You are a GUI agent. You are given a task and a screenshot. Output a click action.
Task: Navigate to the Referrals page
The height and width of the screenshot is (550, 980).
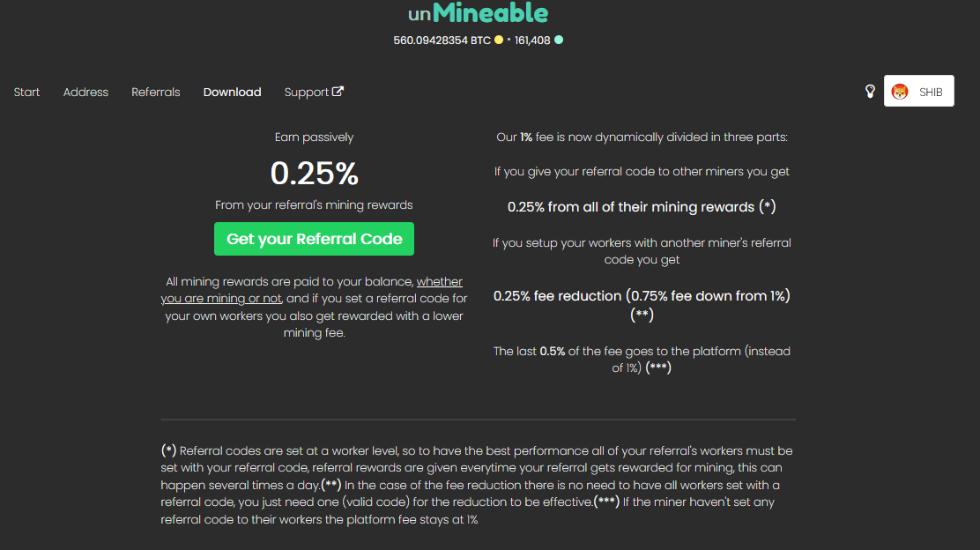pos(156,93)
